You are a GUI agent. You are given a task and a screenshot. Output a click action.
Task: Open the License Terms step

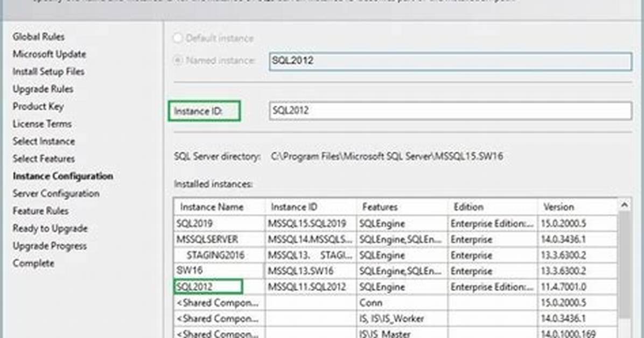click(x=42, y=124)
